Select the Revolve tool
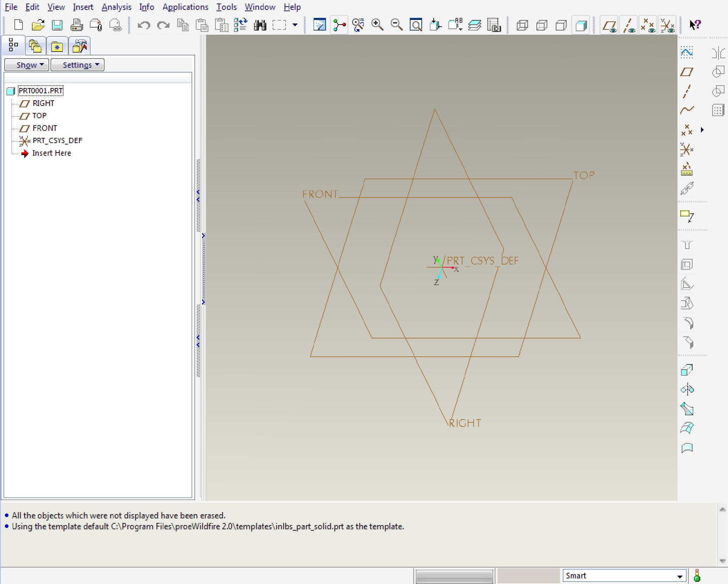 pos(687,389)
